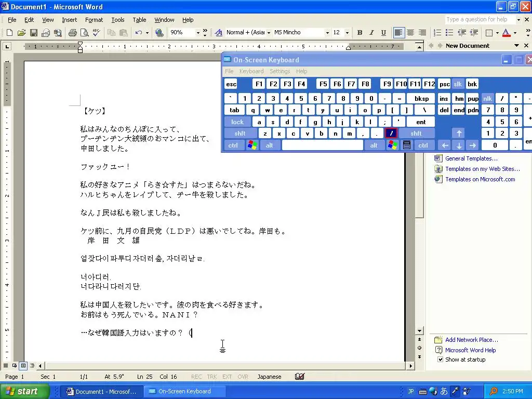
Task: Click the New Blank Document icon
Action: pyautogui.click(x=9, y=33)
